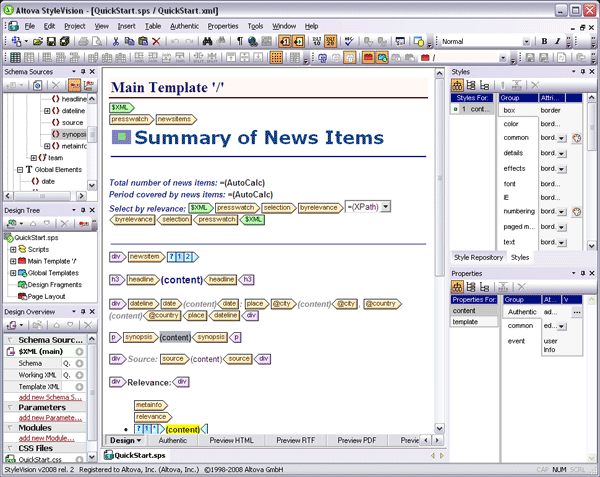Viewport: 600px width, 477px height.
Task: Select synopsis element in Schema Sources tree
Action: click(x=70, y=134)
